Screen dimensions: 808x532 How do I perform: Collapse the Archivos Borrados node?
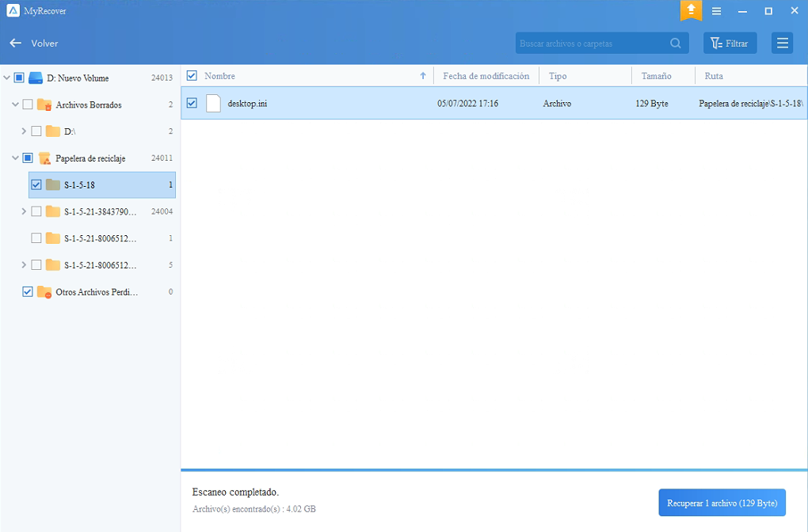(16, 104)
